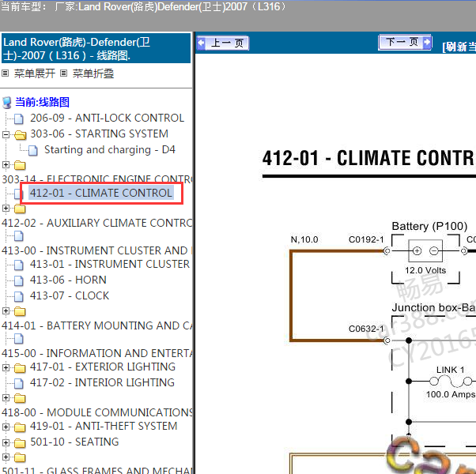Click the list icon before 菜单折叠
This screenshot has width=476, height=474.
[63, 73]
